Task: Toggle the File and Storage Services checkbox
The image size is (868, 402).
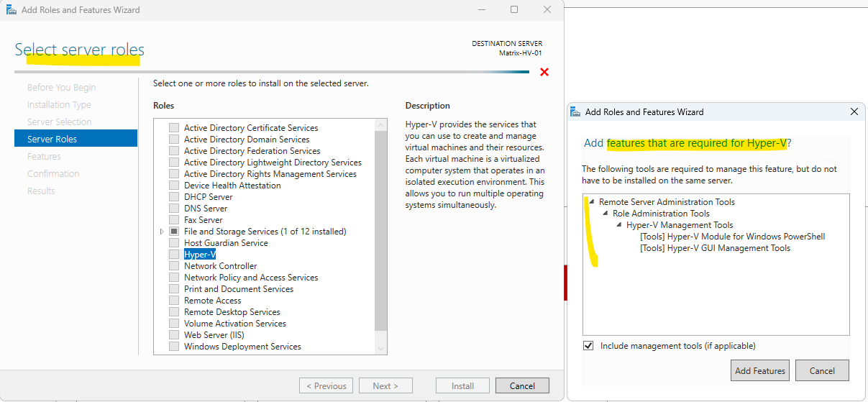Action: tap(174, 232)
